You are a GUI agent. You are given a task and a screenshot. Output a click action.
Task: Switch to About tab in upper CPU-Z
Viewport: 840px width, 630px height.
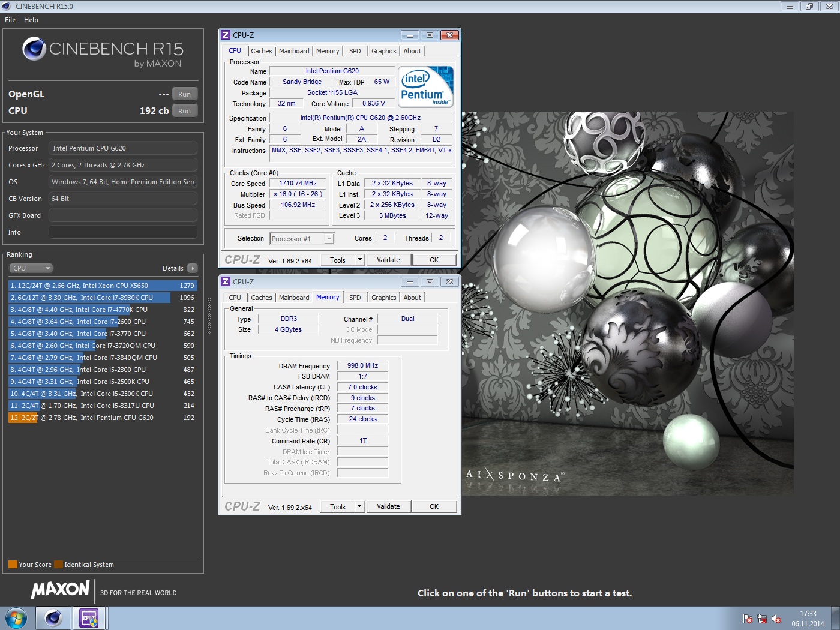(412, 51)
